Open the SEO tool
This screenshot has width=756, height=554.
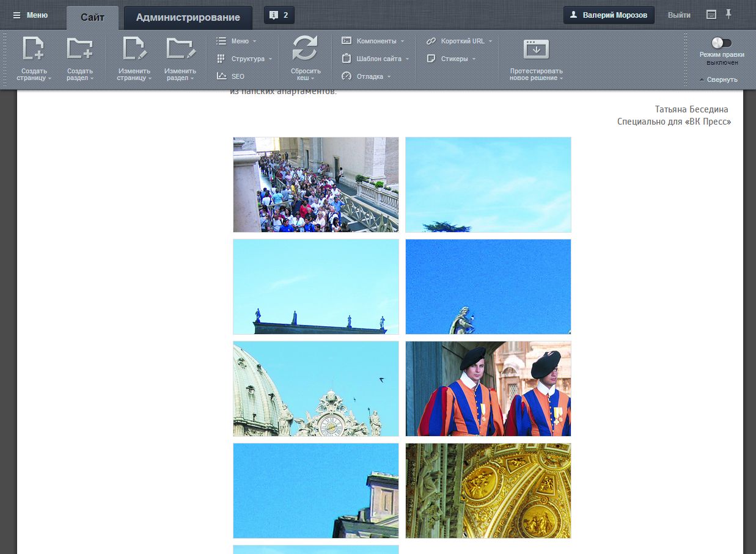[237, 76]
